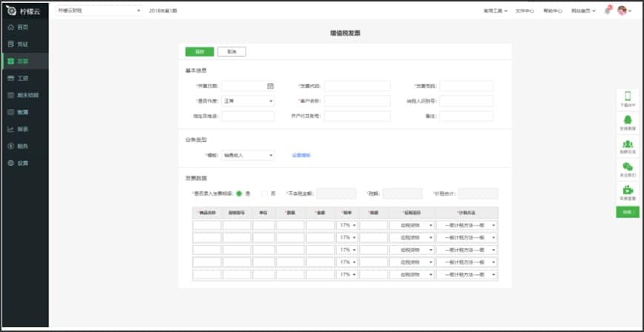
Task: Open first row 17% tax rate dropdown
Action: tap(347, 225)
